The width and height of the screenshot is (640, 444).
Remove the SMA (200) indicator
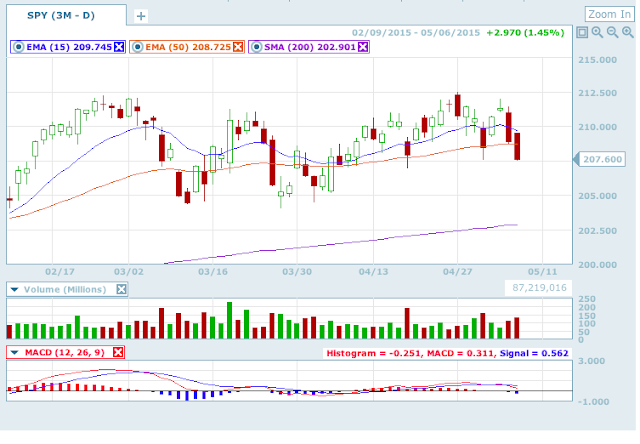pos(363,47)
